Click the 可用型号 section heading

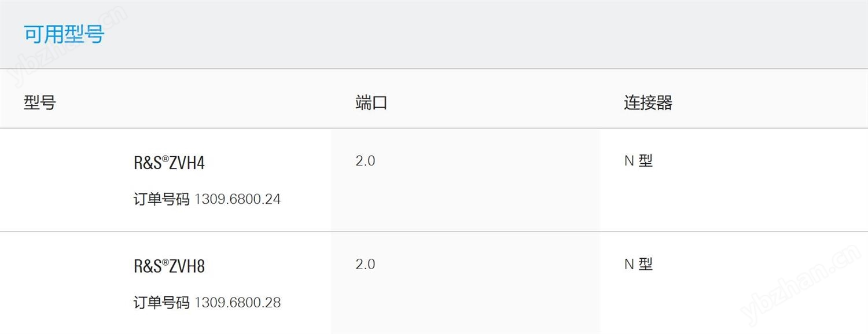pyautogui.click(x=64, y=34)
